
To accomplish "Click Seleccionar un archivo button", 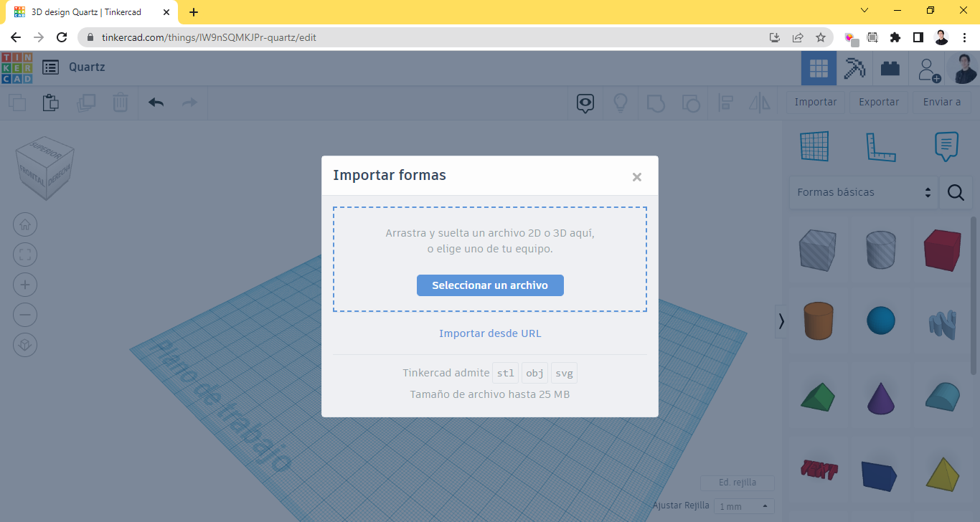I will point(490,285).
